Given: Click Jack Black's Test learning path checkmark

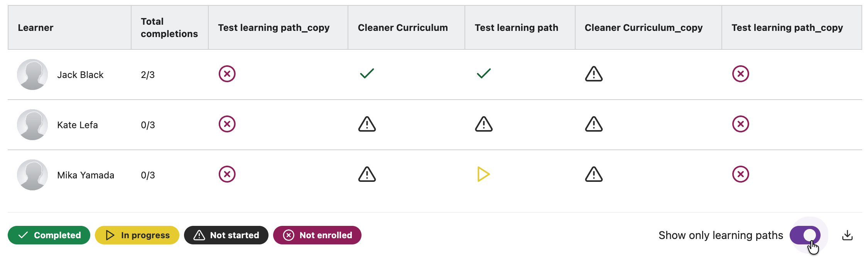Looking at the screenshot, I should (483, 73).
